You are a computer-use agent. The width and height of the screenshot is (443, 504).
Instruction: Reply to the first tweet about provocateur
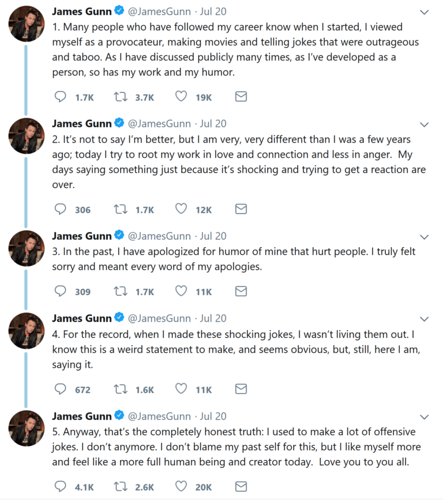pyautogui.click(x=61, y=97)
